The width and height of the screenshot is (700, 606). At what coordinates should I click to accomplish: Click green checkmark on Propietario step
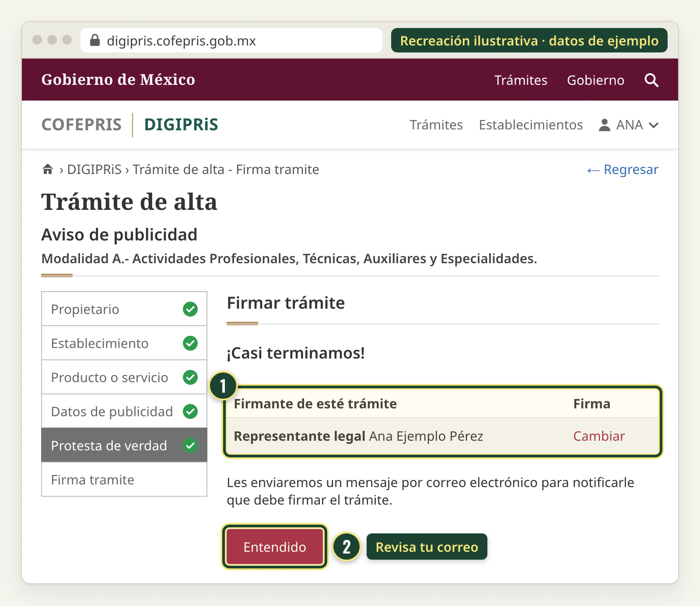coord(190,309)
